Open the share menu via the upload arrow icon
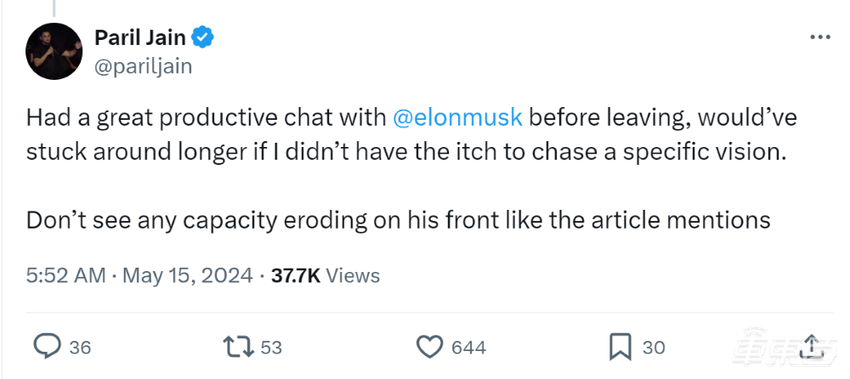Viewport: 850px width, 379px height. [810, 346]
